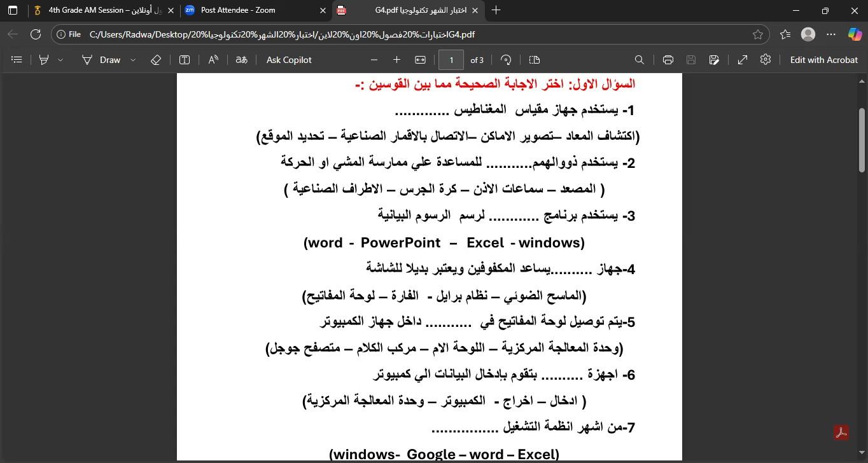This screenshot has width=868, height=463.
Task: Switch to the 4th Grade AM Session tab
Action: (104, 10)
